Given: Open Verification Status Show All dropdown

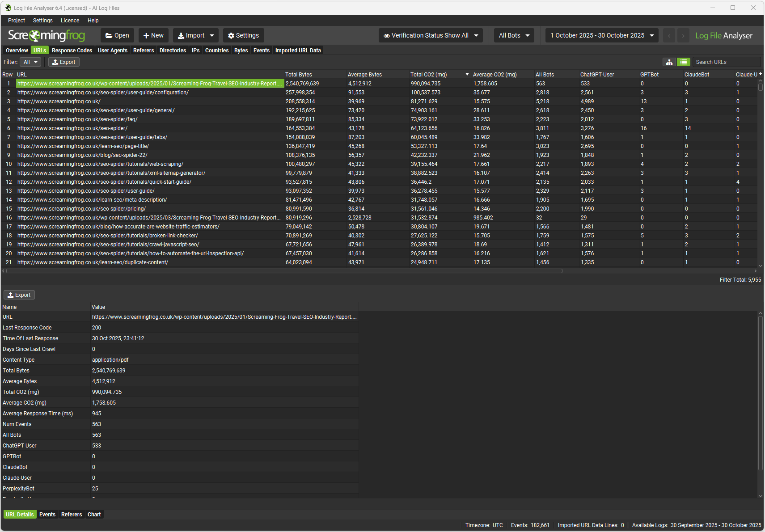Looking at the screenshot, I should [430, 35].
